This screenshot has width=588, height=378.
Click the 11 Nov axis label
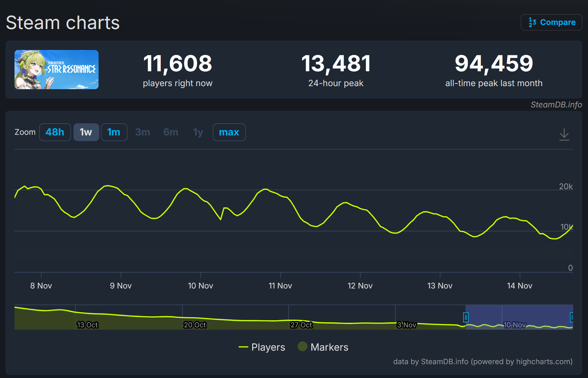(x=280, y=286)
